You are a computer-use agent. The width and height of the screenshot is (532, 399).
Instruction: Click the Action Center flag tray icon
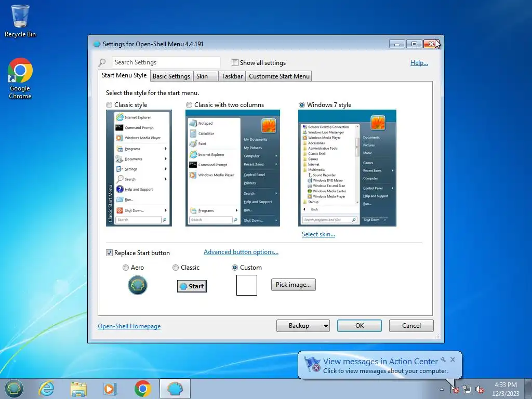click(455, 390)
